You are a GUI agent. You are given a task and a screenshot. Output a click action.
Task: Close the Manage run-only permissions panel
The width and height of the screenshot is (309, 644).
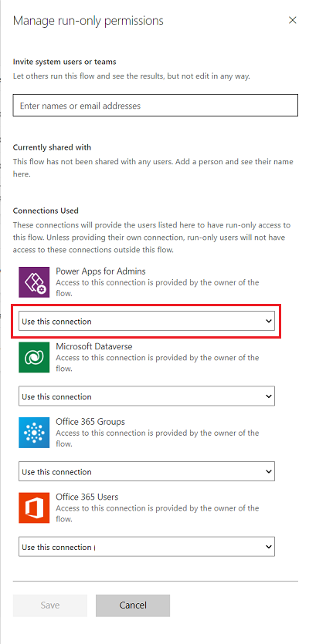click(x=293, y=21)
